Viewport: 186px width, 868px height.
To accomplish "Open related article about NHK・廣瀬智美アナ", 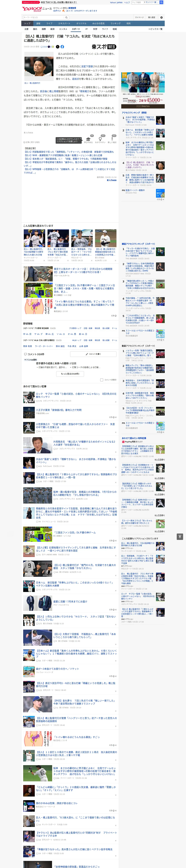I will pyautogui.click(x=63, y=155).
